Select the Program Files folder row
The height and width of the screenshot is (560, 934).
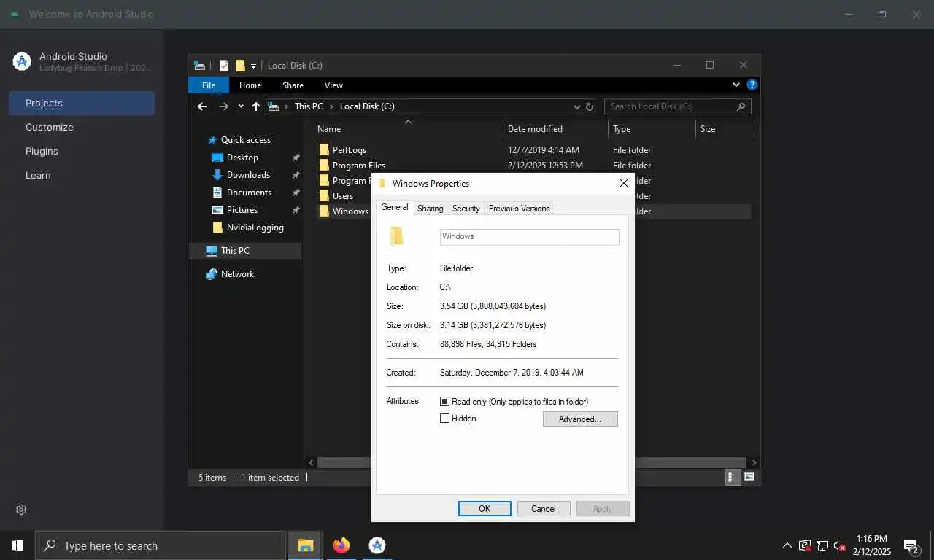pyautogui.click(x=533, y=166)
